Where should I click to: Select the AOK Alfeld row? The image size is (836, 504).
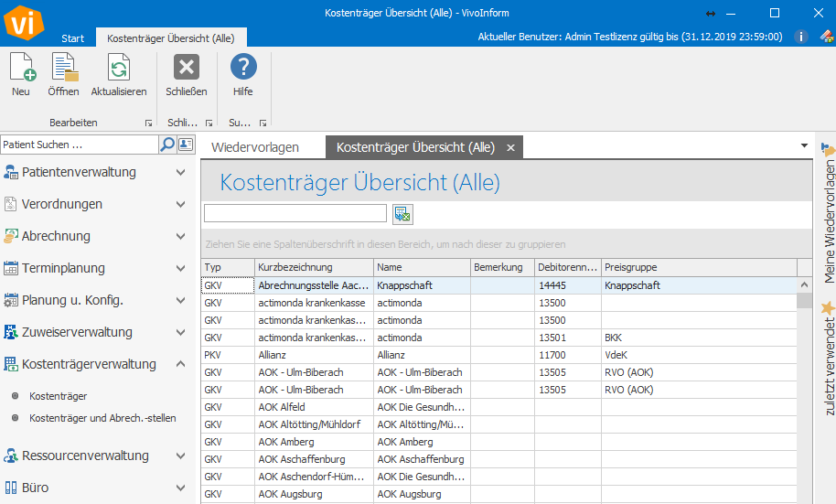[x=498, y=407]
